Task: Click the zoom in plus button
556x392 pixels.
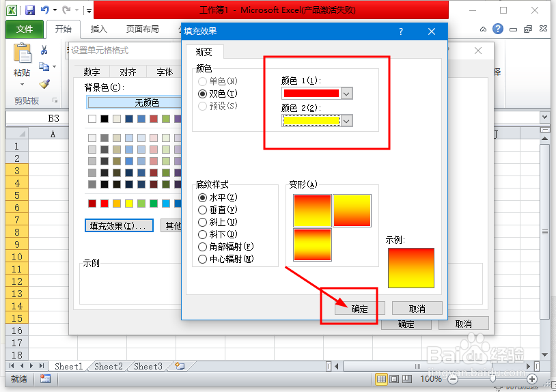Action: [531, 379]
